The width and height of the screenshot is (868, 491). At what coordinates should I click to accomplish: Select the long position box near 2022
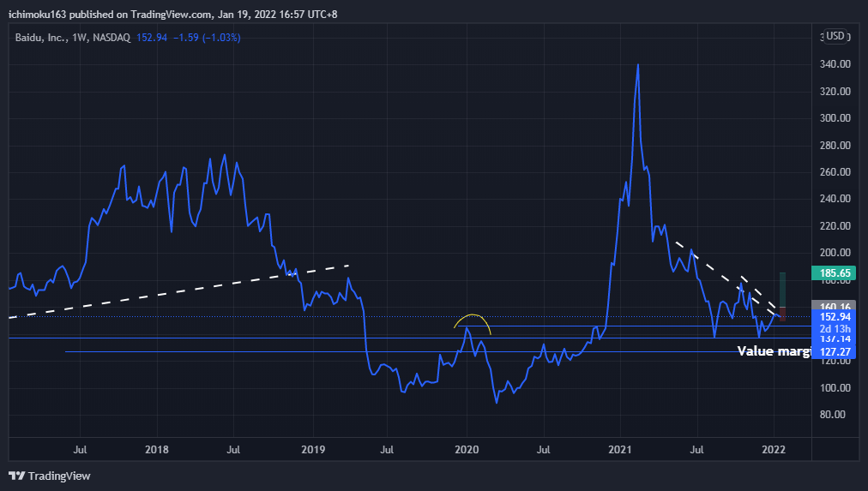pos(782,296)
